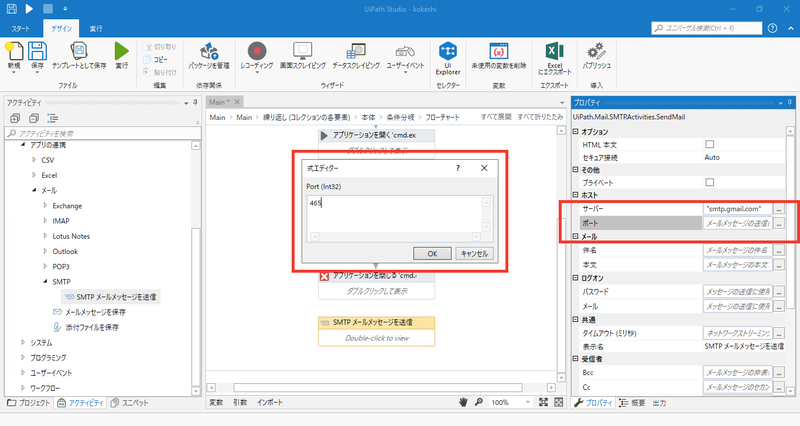Switch to スタート ribbon tab
Screen dimensions: 800x426
(20, 29)
